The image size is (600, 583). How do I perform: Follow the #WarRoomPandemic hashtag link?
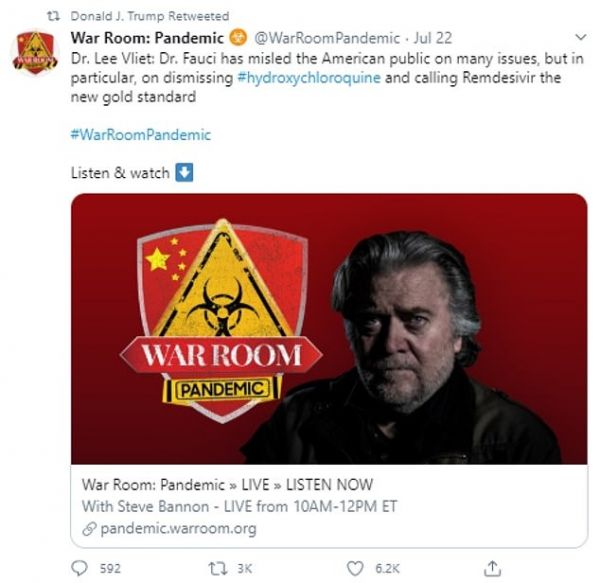coord(141,134)
